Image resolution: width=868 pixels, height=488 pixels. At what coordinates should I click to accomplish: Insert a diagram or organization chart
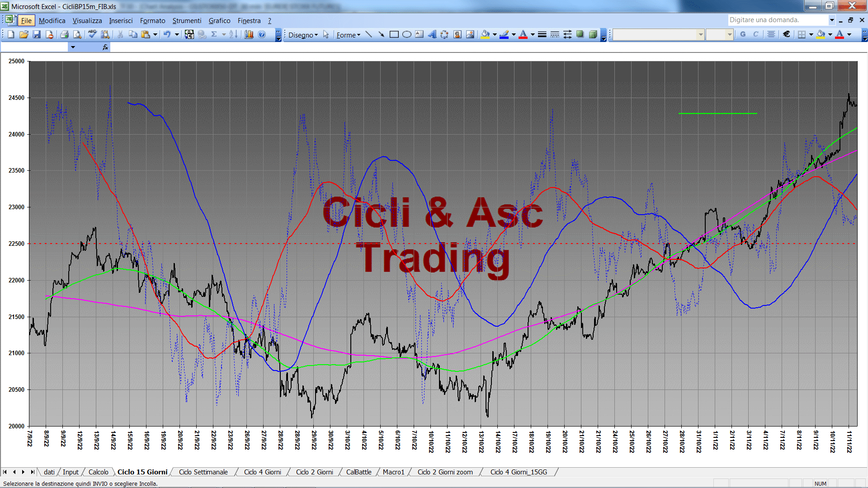(x=444, y=34)
